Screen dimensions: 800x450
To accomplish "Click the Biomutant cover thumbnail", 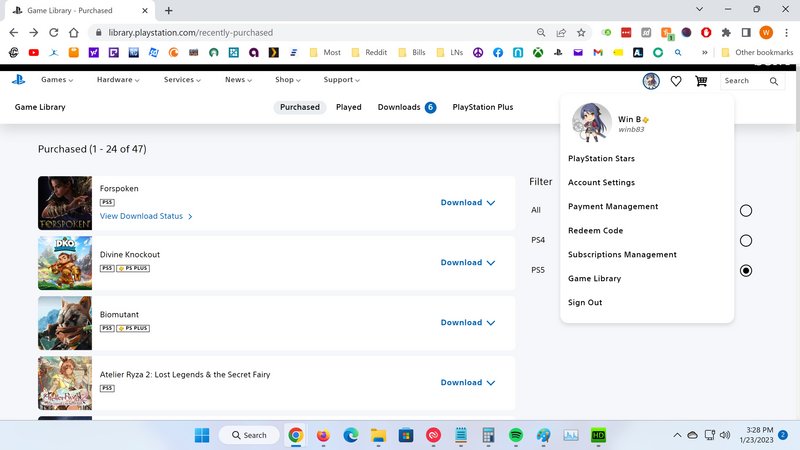I will click(65, 323).
